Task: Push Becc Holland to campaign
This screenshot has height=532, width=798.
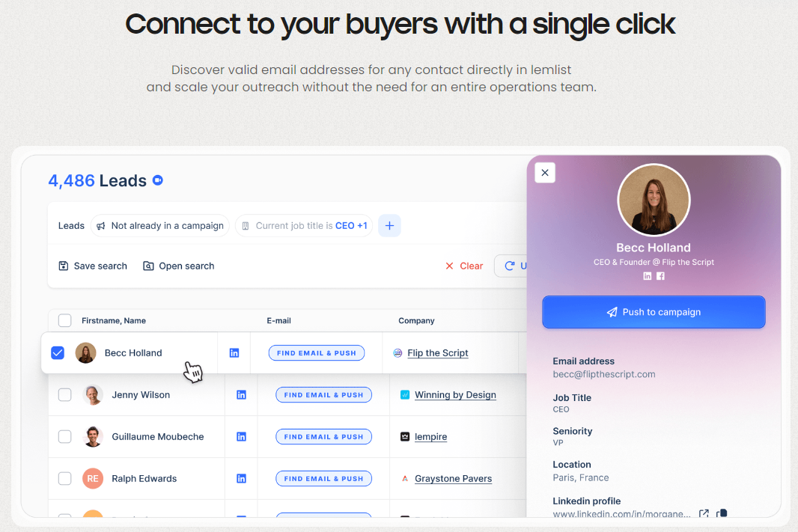Action: click(654, 312)
